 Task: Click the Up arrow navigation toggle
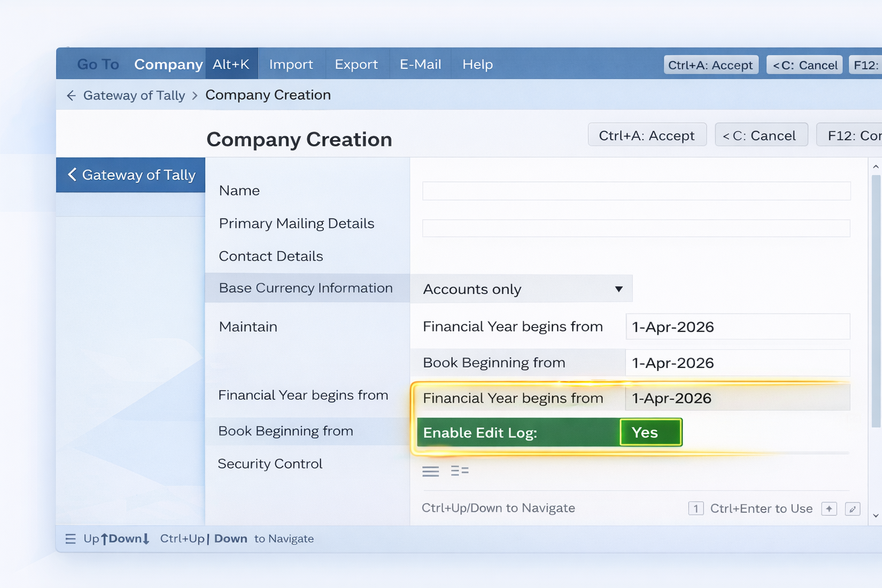click(x=104, y=538)
